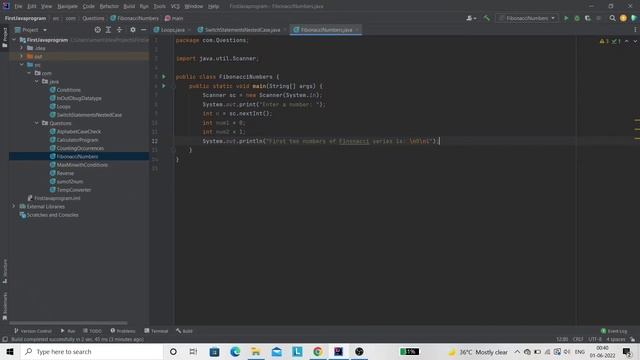Go to next highlighted error arrow

(x=635, y=41)
